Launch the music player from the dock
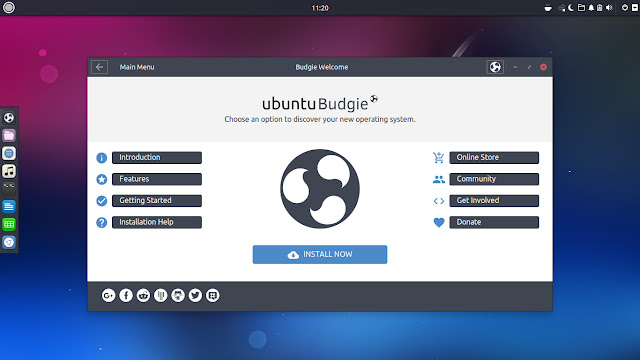640x360 pixels. pos(9,171)
